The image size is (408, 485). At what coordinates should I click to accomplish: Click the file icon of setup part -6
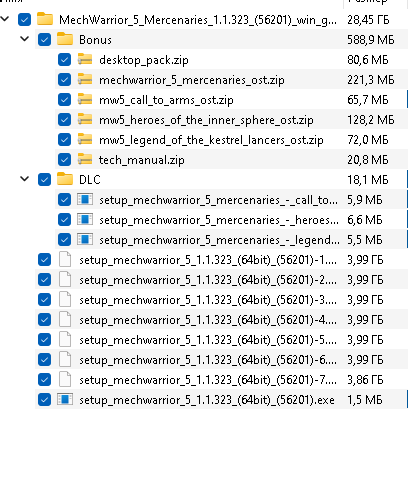65,359
